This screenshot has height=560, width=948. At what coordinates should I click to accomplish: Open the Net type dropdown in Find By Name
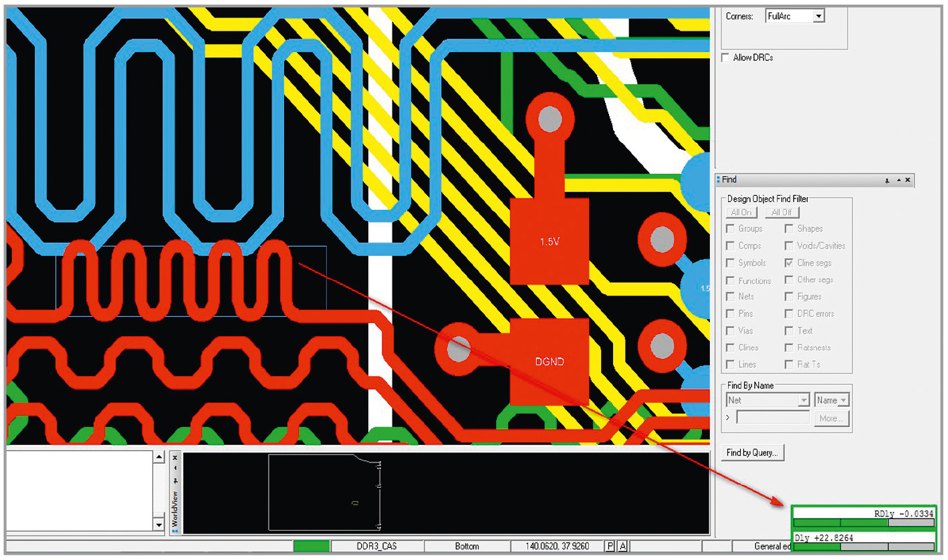(x=767, y=400)
